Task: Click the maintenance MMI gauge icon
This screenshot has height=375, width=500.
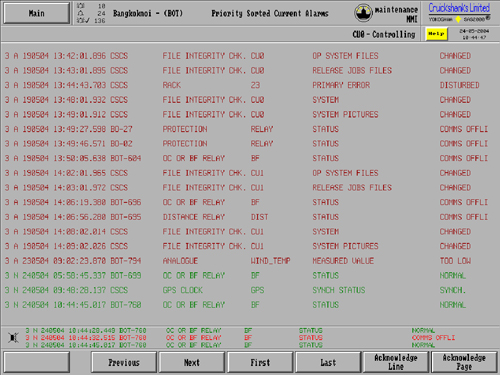Action: (x=363, y=13)
